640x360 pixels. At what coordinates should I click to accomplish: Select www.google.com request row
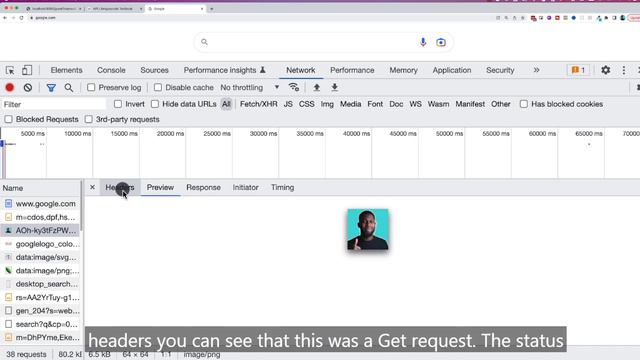click(x=40, y=203)
